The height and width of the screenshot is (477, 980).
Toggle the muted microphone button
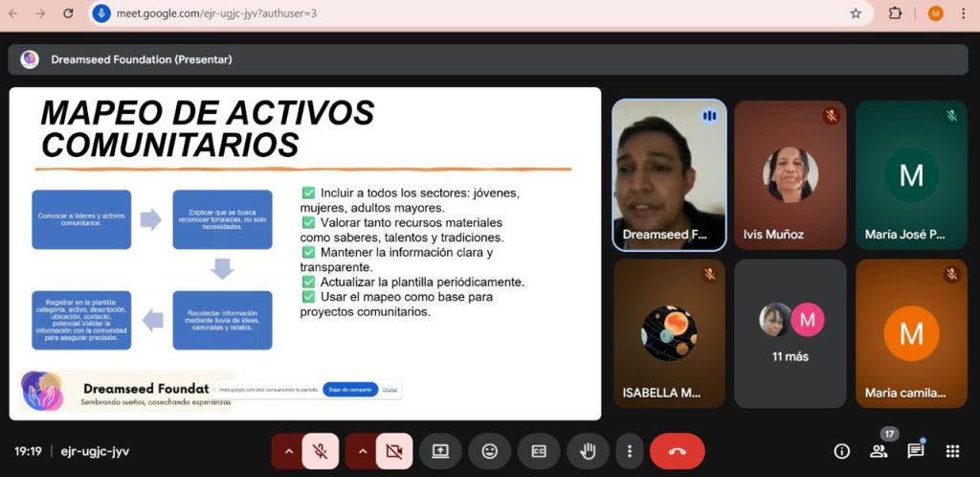(x=321, y=451)
